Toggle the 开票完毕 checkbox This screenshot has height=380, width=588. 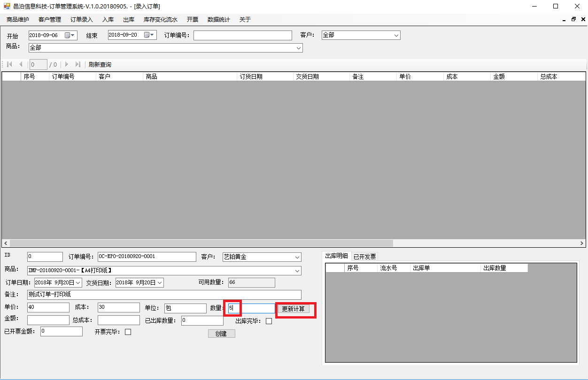(x=128, y=332)
